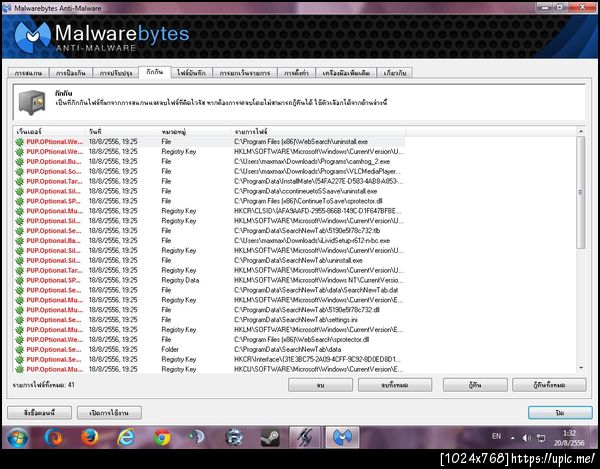This screenshot has width=600, height=469.
Task: Click the bug icon of WebSearch\uninstall.exe row
Action: [x=19, y=142]
